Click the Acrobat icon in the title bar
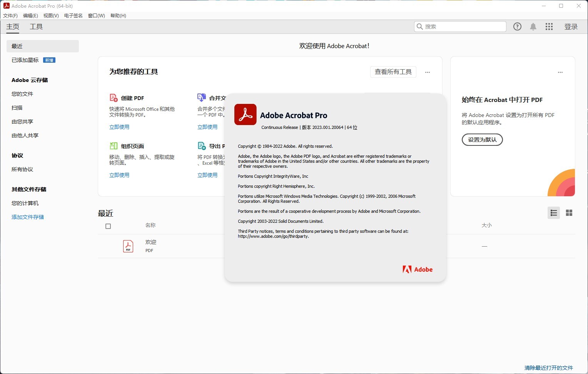Screen dimensions: 588x374 6,6
